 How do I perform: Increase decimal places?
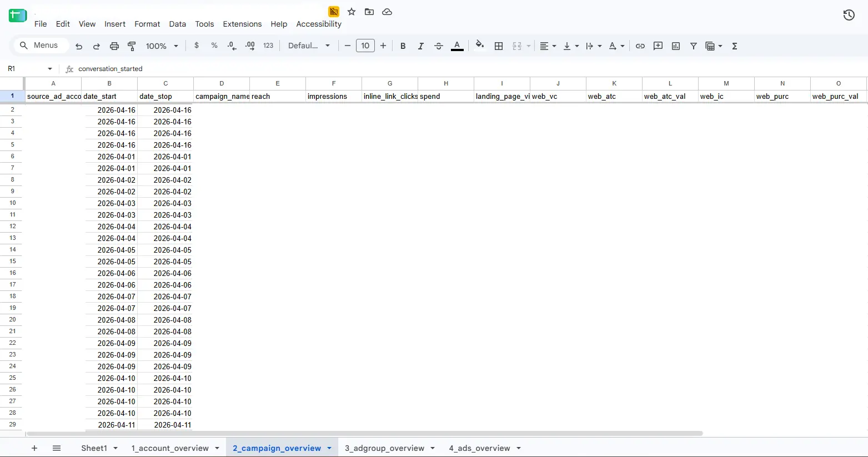pos(250,46)
